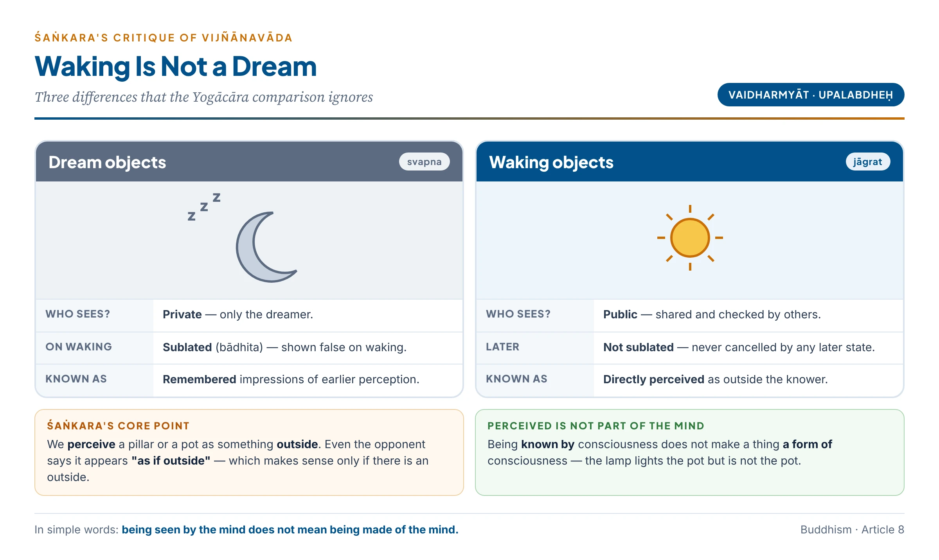
Task: Click 'Directly perceived as outside the knower.'
Action: click(716, 379)
